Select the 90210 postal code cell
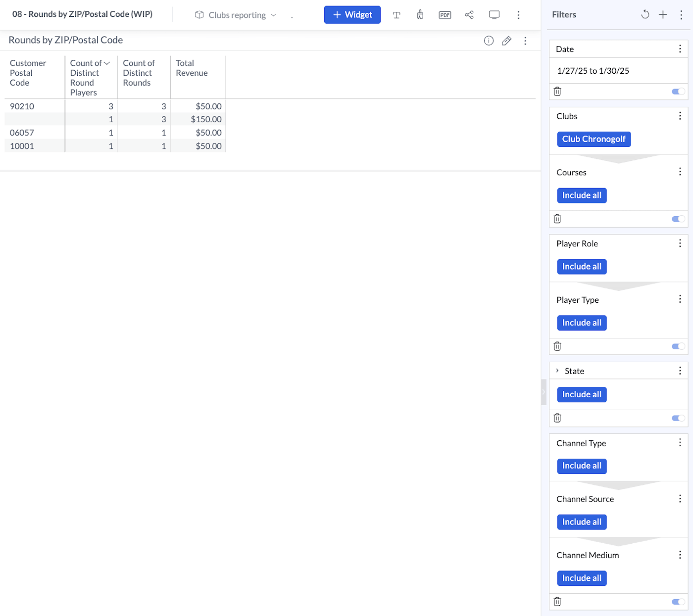 (34, 106)
